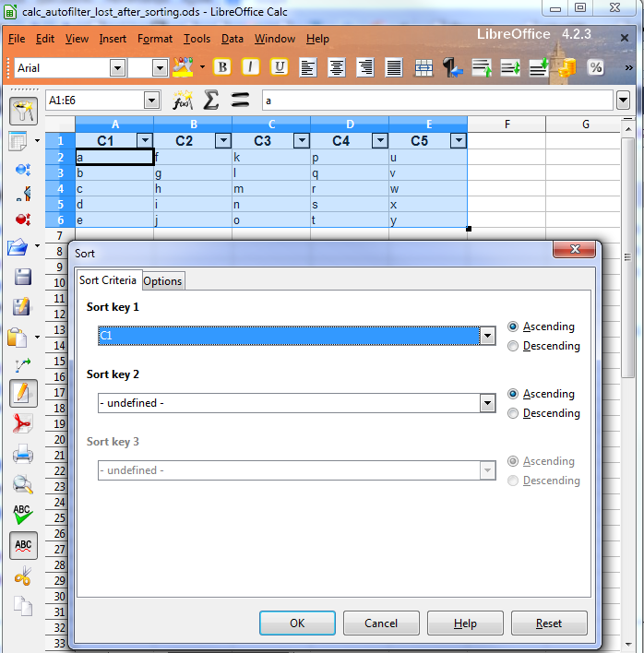Image resolution: width=644 pixels, height=653 pixels.
Task: Click OK in the Sort dialog
Action: [297, 623]
